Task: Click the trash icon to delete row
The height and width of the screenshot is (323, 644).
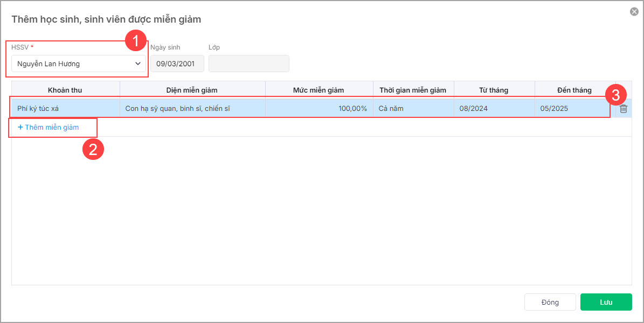Action: point(624,109)
